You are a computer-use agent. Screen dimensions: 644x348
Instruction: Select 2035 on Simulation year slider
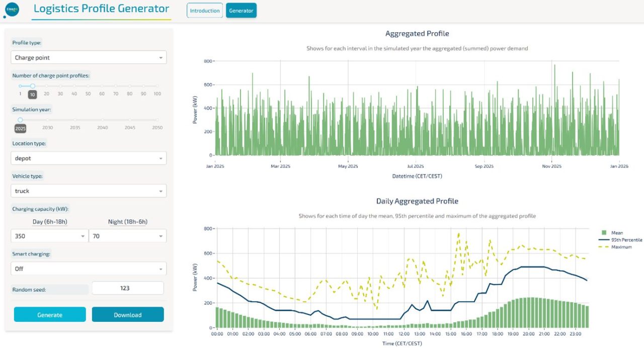click(x=75, y=120)
